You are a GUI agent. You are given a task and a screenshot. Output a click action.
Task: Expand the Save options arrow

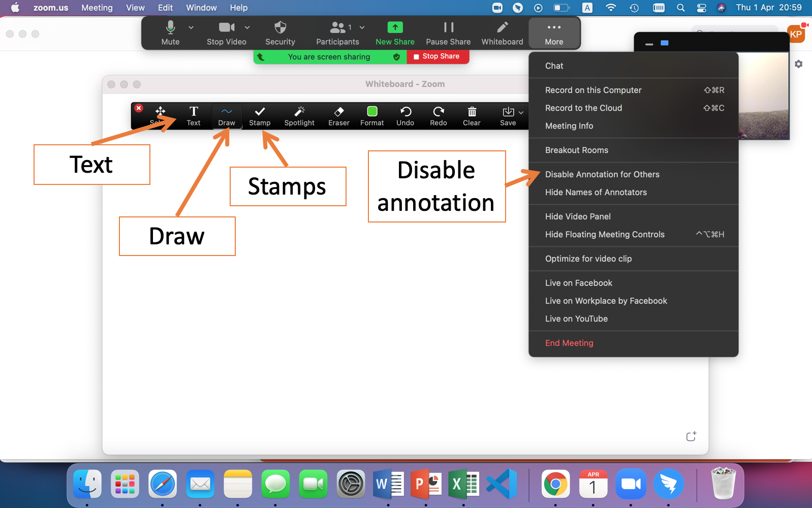coord(521,113)
